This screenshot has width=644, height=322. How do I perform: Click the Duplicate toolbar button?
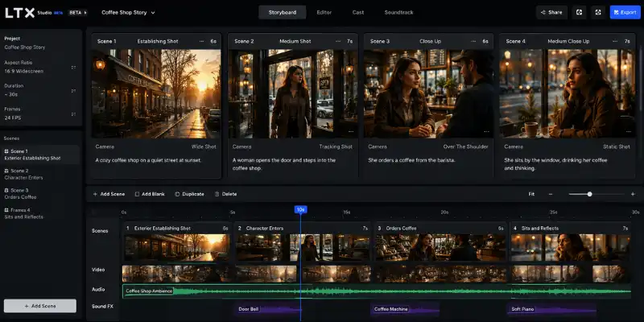pyautogui.click(x=189, y=194)
